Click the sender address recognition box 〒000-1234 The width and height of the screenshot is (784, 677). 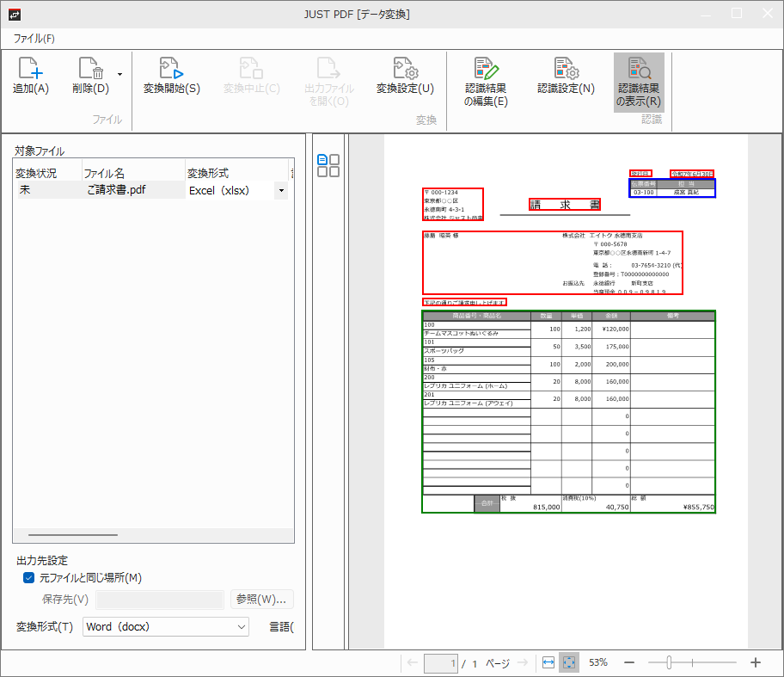[453, 204]
